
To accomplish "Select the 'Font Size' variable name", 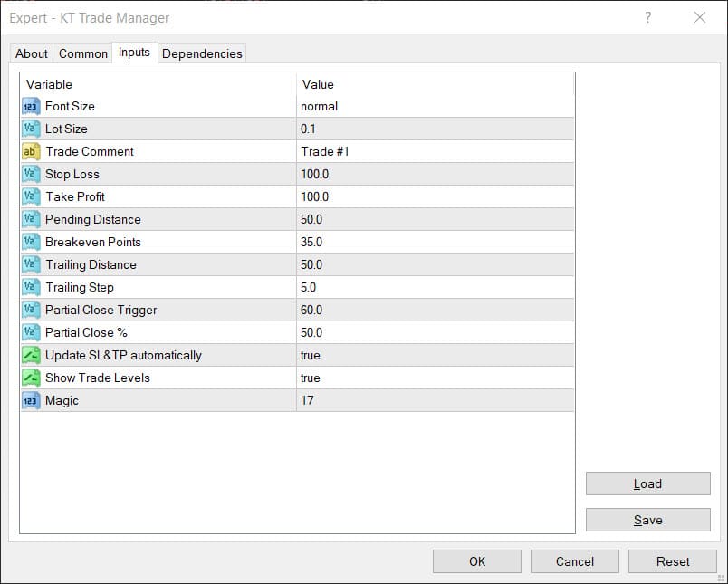I will 70,106.
